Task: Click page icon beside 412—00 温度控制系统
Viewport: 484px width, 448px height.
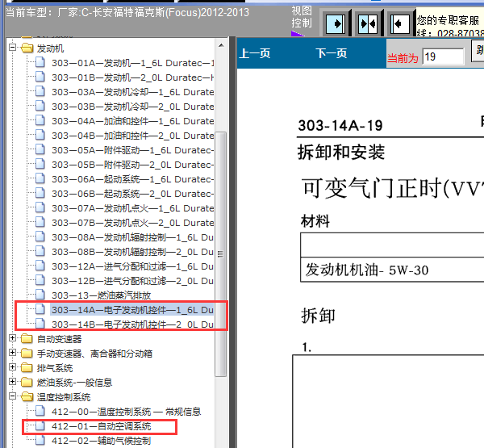Action: pyautogui.click(x=40, y=411)
